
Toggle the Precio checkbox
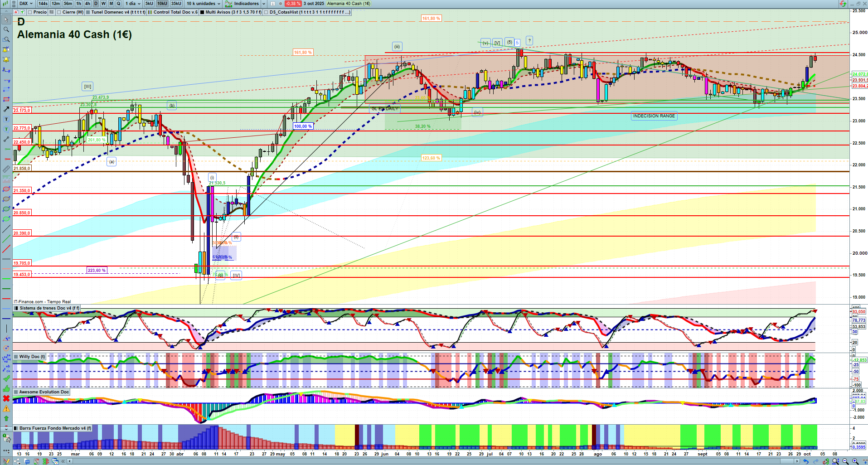pos(30,12)
